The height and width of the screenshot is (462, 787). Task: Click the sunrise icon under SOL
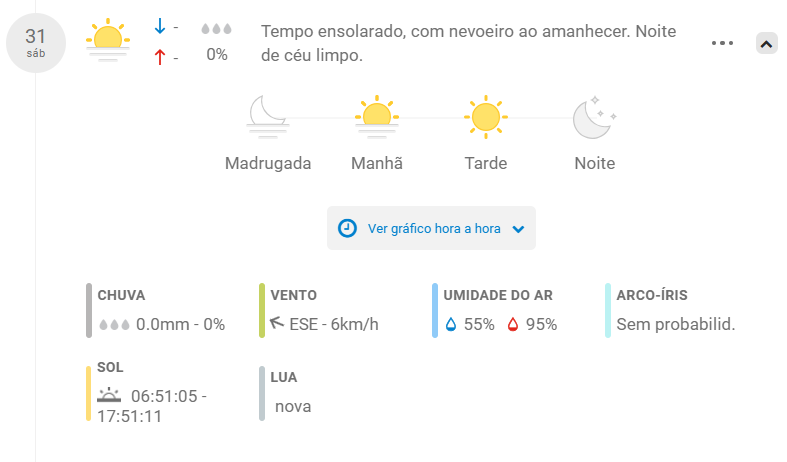(x=109, y=395)
